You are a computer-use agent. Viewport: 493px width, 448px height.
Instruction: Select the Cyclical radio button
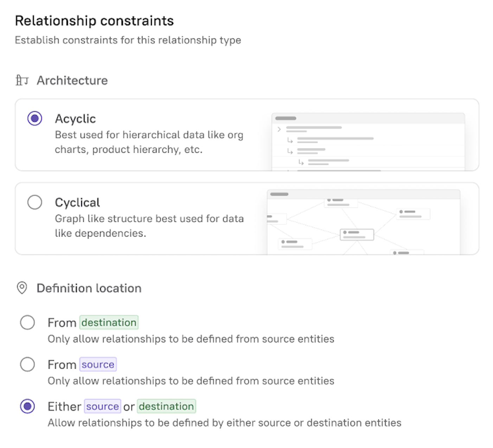35,202
